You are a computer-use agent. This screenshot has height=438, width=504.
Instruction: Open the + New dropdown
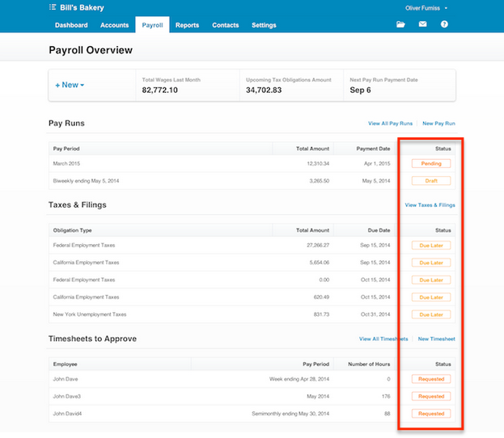pos(70,85)
